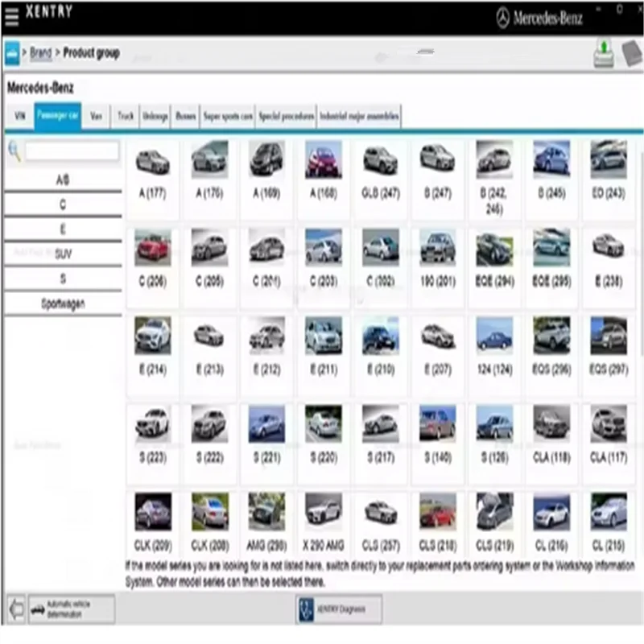Switch to the VIN tab
The width and height of the screenshot is (644, 644).
coord(19,116)
